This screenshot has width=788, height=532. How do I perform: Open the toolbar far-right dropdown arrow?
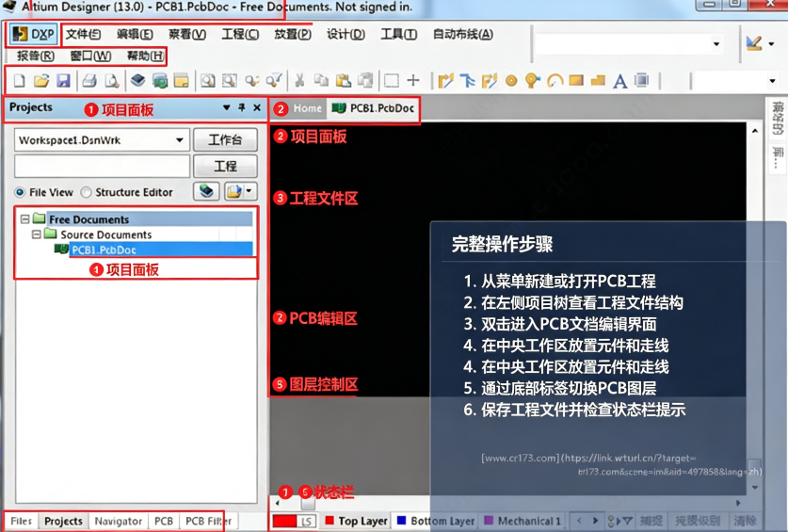[772, 81]
